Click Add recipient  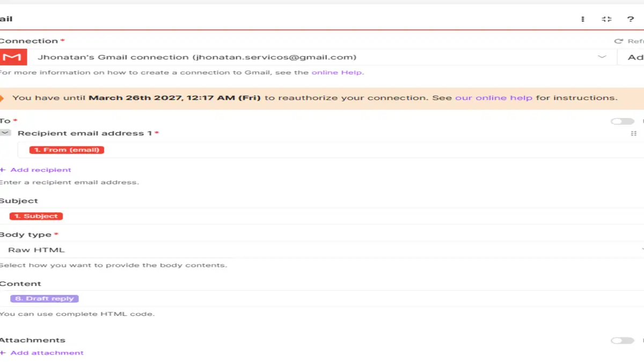pos(35,170)
